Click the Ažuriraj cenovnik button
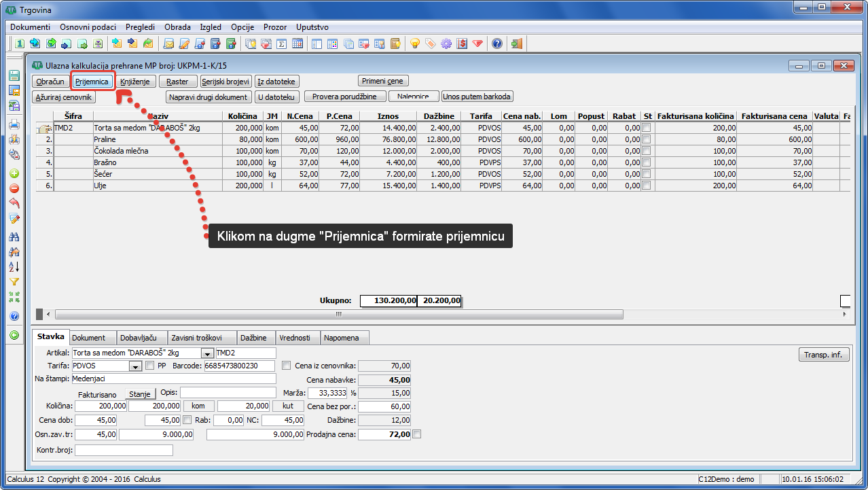 (64, 97)
